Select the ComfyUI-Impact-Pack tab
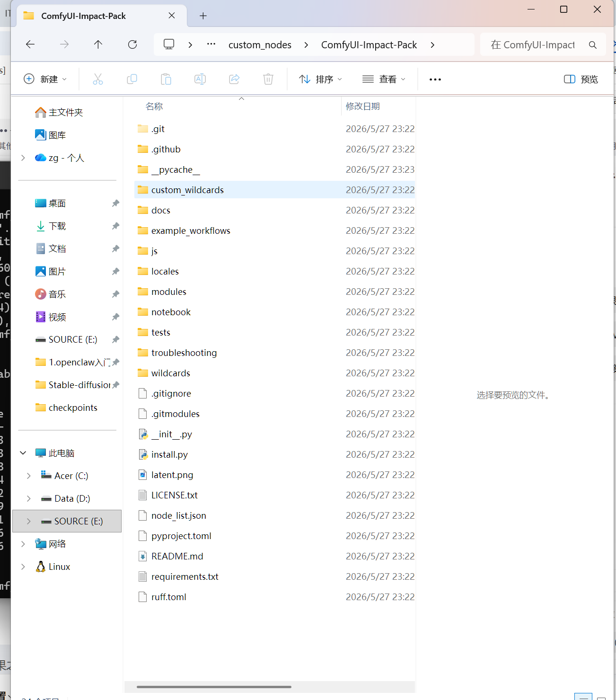The height and width of the screenshot is (700, 616). click(x=102, y=16)
